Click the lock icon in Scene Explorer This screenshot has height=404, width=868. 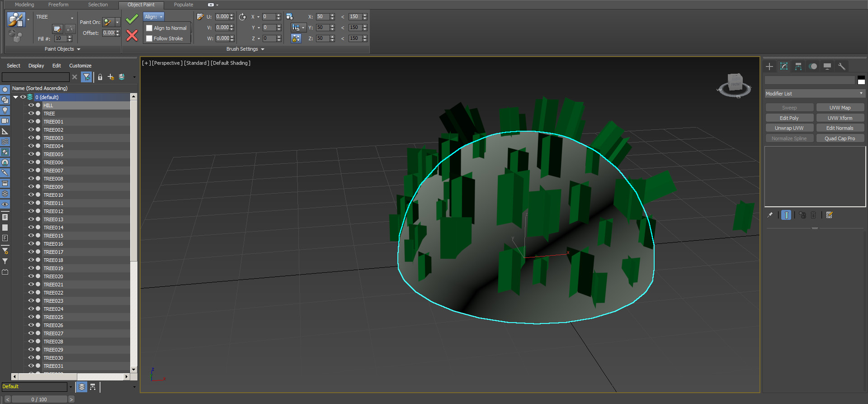pyautogui.click(x=100, y=77)
